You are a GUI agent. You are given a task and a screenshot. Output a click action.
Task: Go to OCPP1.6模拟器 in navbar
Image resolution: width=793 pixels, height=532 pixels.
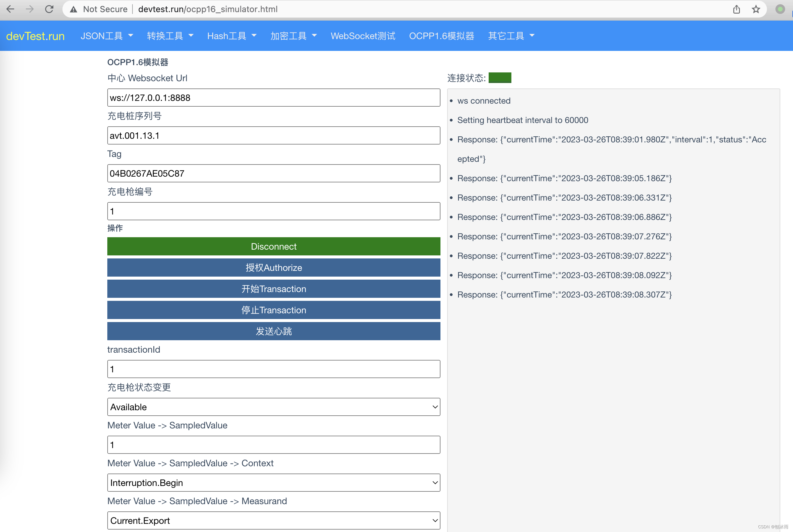click(x=441, y=36)
